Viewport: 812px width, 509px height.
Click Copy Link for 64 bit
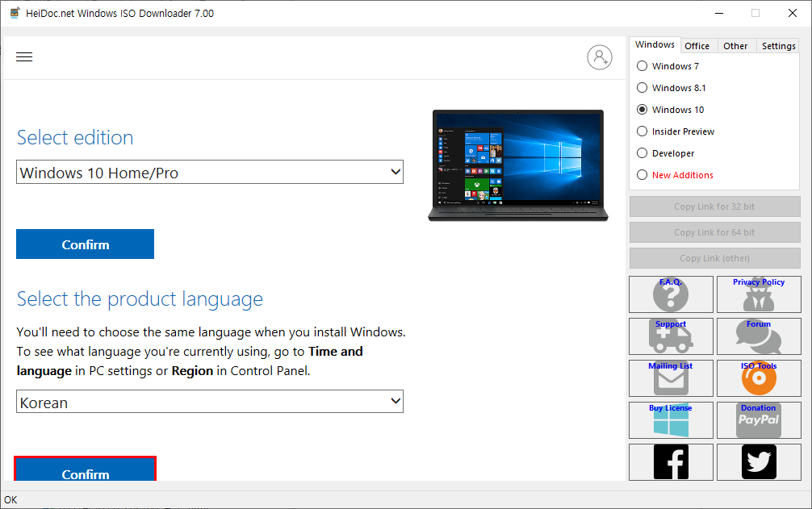[x=714, y=232]
